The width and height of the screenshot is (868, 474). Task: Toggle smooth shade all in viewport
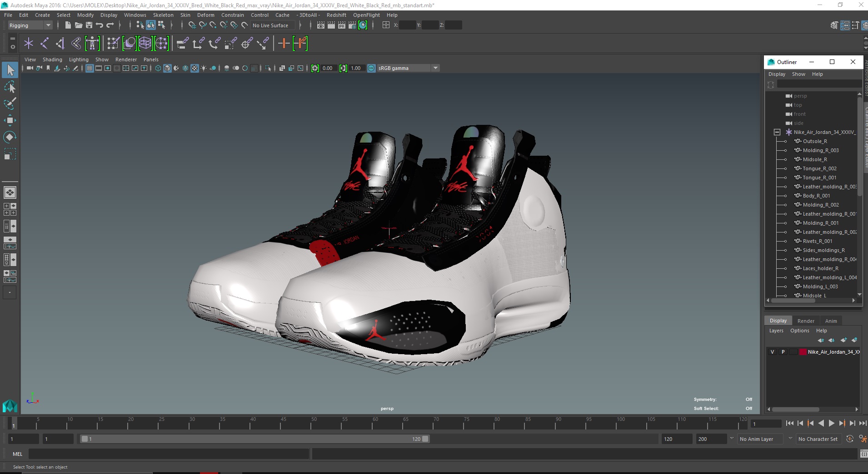(x=167, y=68)
